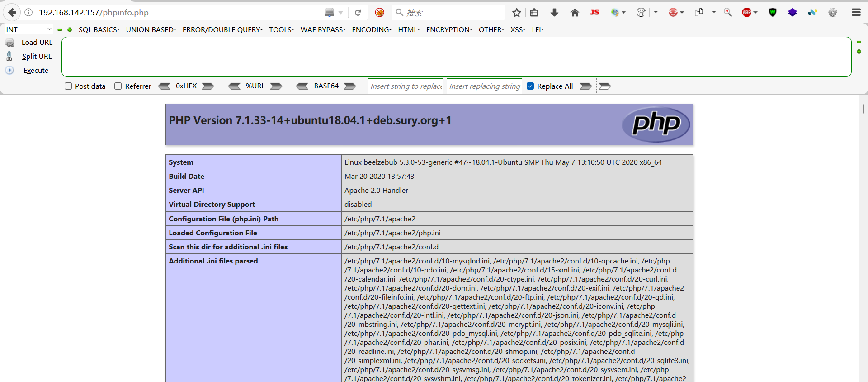Click the green minus icon near INT
Image resolution: width=868 pixels, height=382 pixels.
[60, 30]
